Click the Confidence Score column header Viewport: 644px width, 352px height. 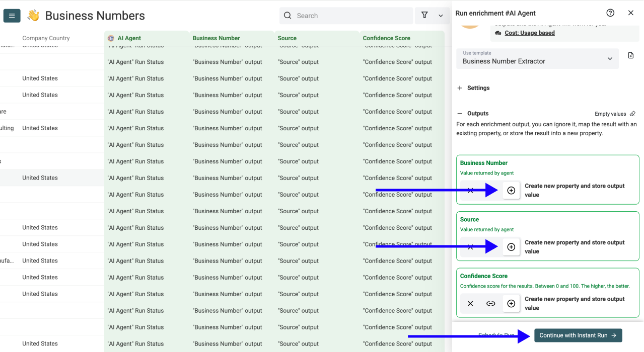(386, 38)
